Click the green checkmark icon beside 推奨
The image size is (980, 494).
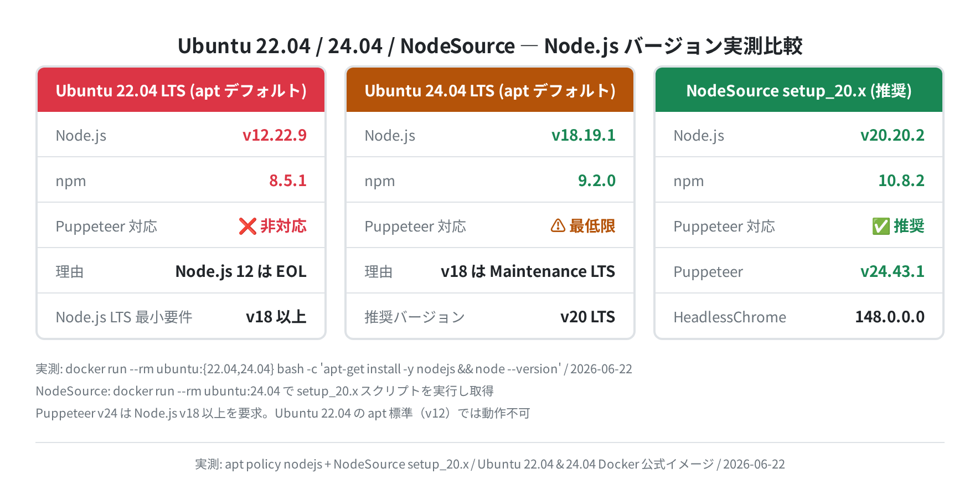click(881, 226)
